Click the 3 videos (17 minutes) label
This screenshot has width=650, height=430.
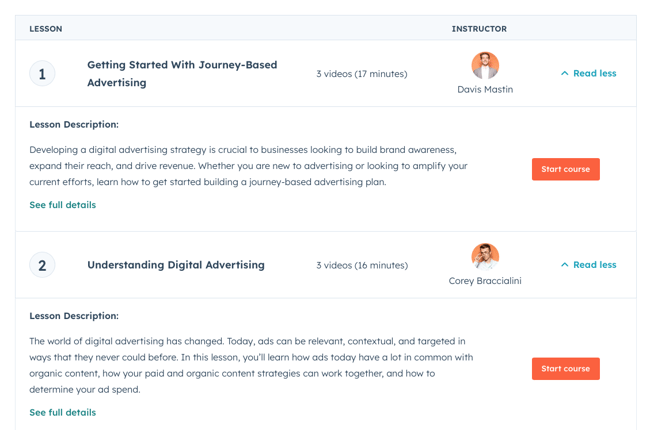[362, 74]
